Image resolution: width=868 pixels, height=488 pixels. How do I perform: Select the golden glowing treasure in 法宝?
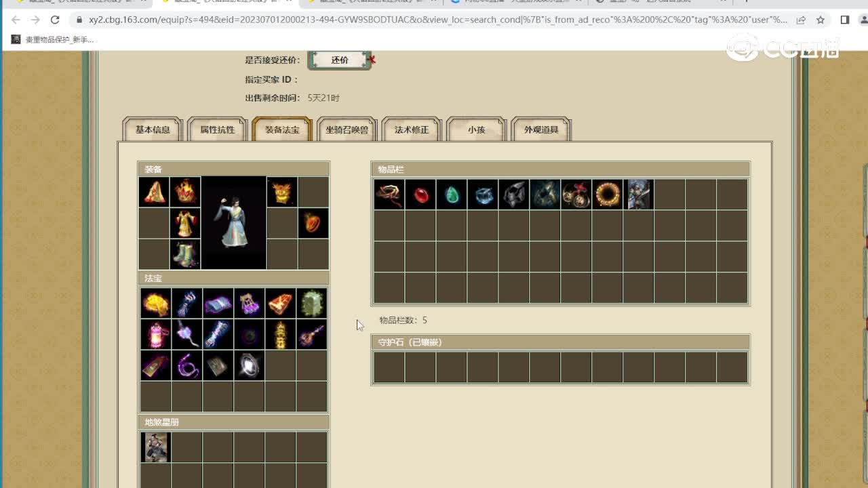(155, 303)
